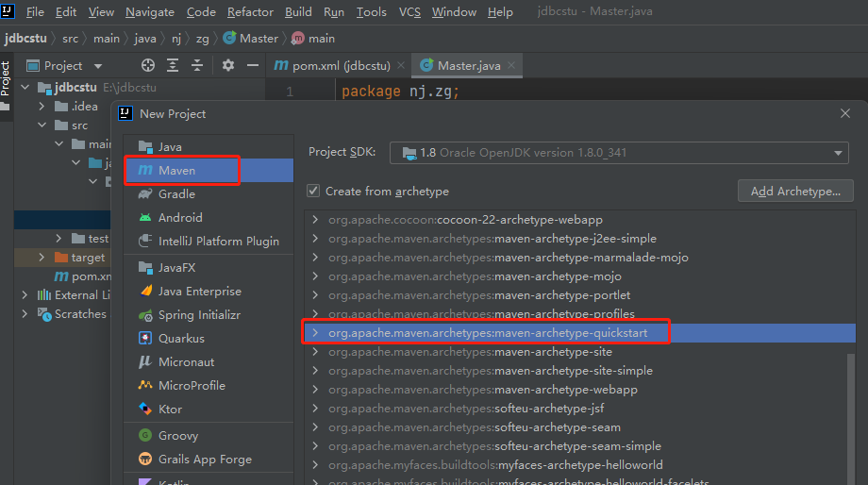
Task: Hide the Project tool window
Action: coord(253,65)
